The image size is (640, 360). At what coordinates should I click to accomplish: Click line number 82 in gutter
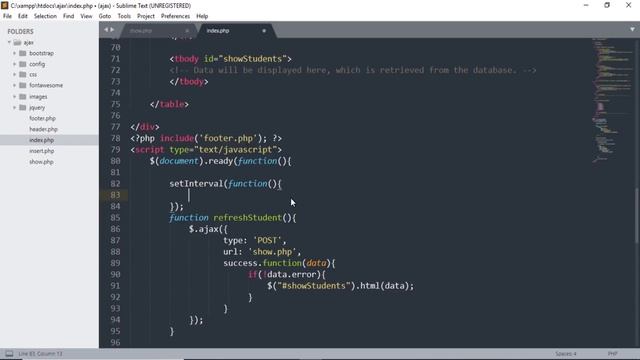click(115, 184)
